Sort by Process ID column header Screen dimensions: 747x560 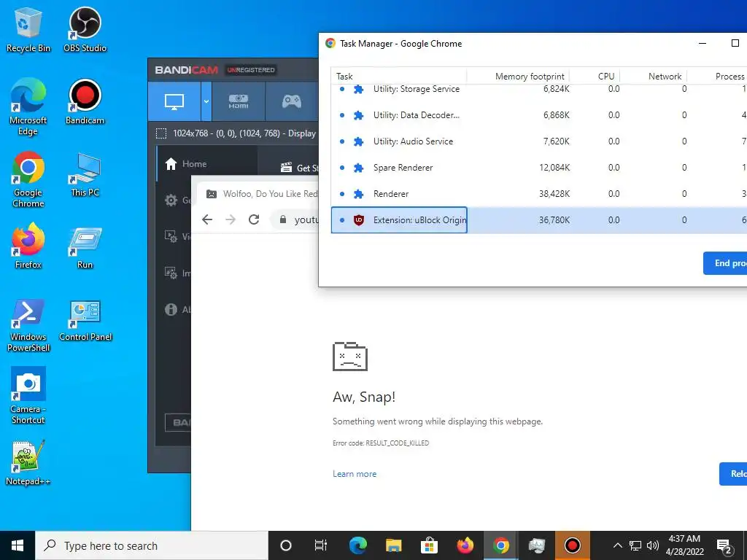pos(717,76)
